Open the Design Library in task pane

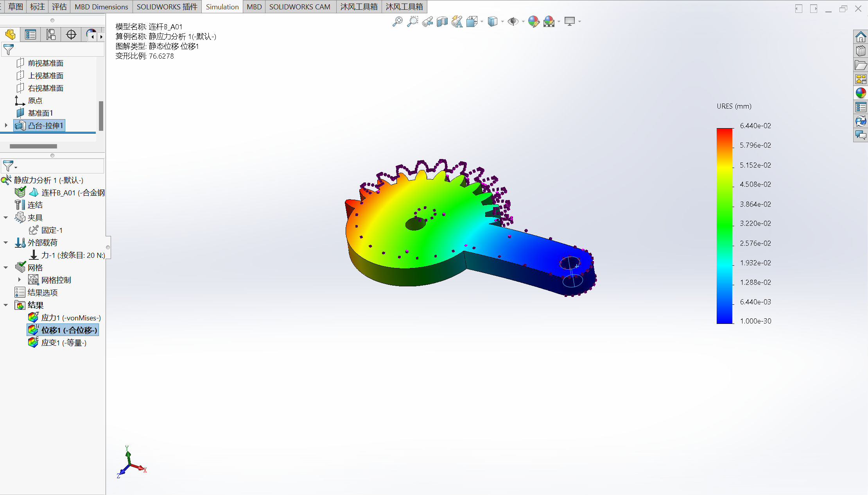pyautogui.click(x=861, y=51)
